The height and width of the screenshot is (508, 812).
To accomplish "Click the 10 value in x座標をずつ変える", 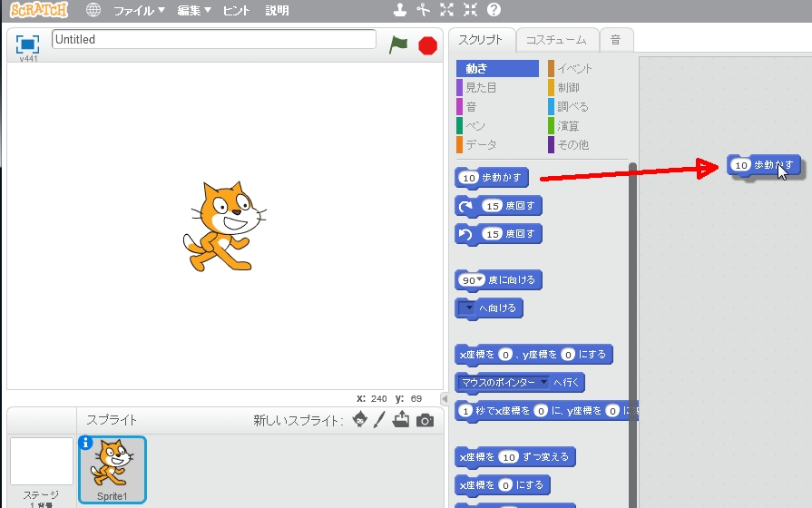I will pos(509,457).
